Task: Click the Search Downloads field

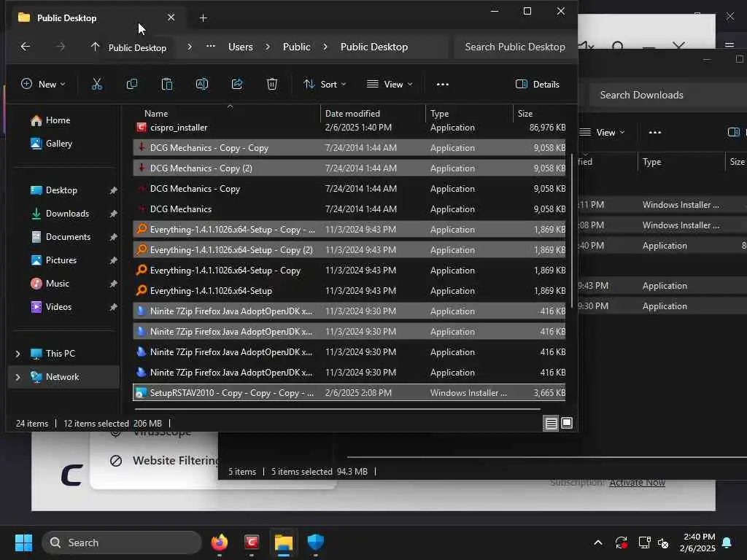Action: click(x=667, y=95)
